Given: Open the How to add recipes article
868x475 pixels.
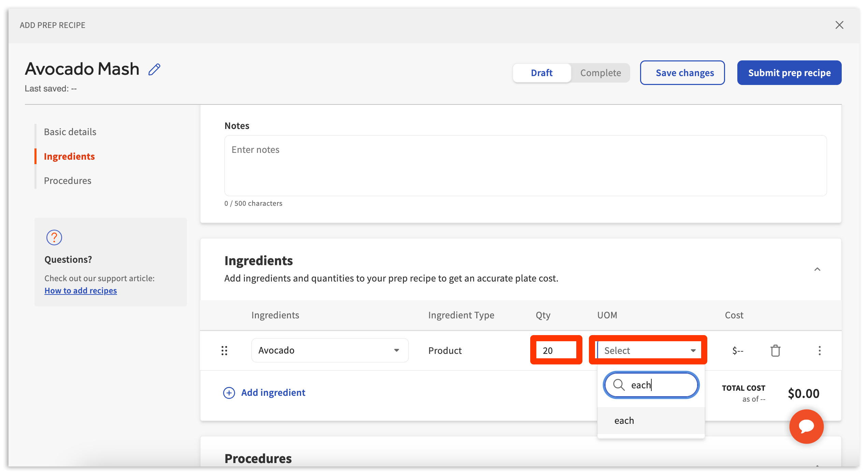Looking at the screenshot, I should [x=81, y=290].
